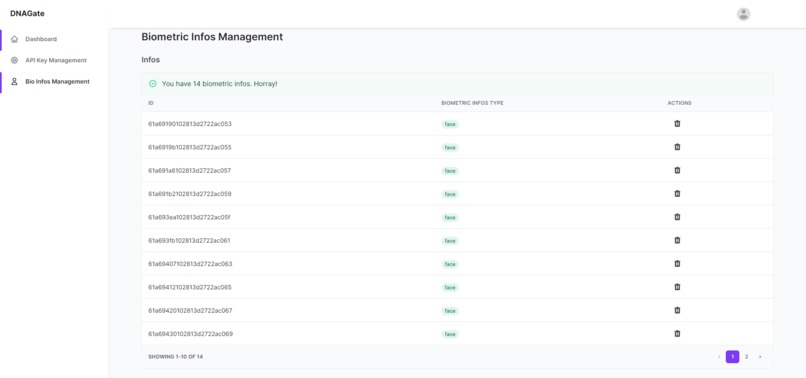This screenshot has width=806, height=378.
Task: Delete biometric info 61a693ea102813d2722ac05f
Action: pyautogui.click(x=677, y=217)
